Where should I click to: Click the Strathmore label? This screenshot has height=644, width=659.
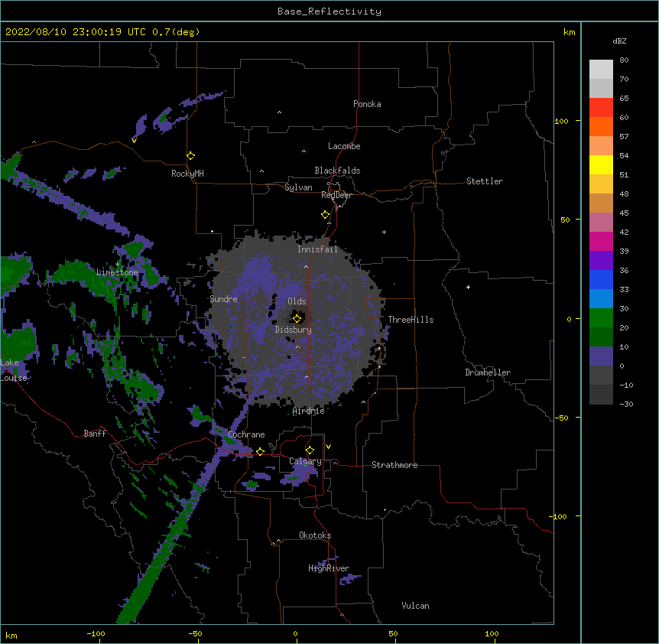(x=394, y=465)
